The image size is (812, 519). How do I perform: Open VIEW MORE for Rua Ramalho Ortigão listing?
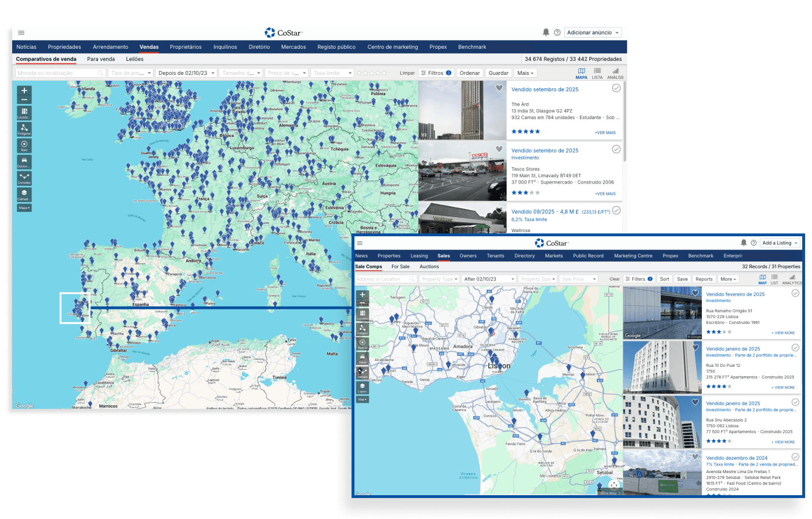click(x=783, y=333)
